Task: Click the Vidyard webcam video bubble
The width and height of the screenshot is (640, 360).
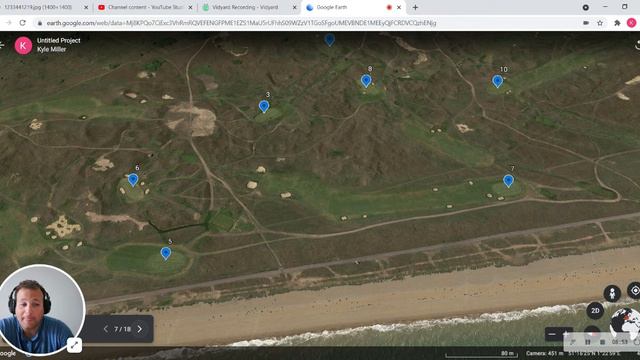Action: [41, 309]
